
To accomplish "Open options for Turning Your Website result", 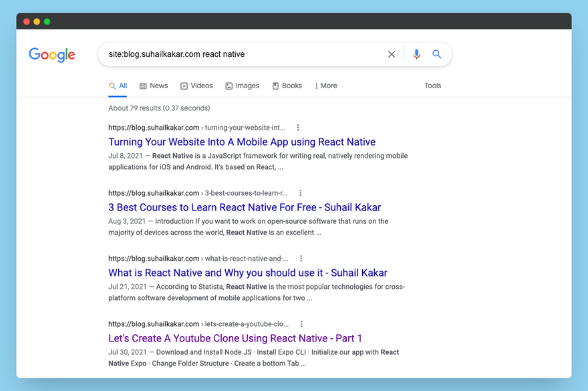I will [x=298, y=128].
